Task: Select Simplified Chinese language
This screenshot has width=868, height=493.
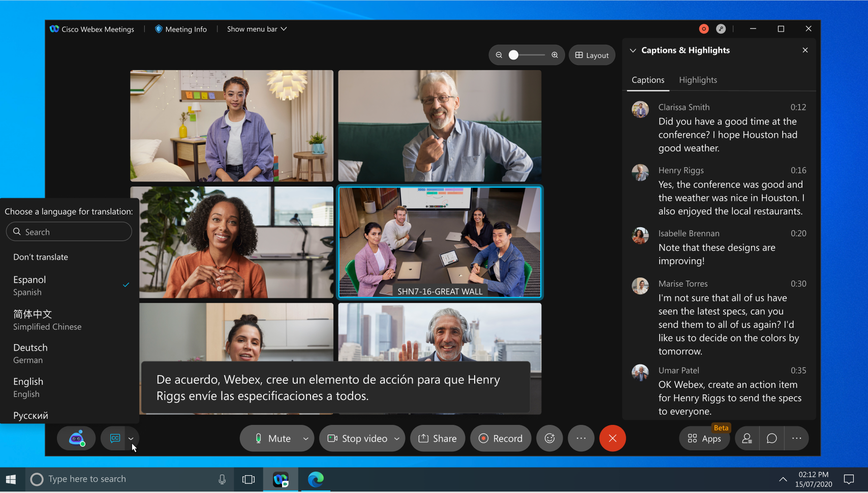Action: [69, 320]
